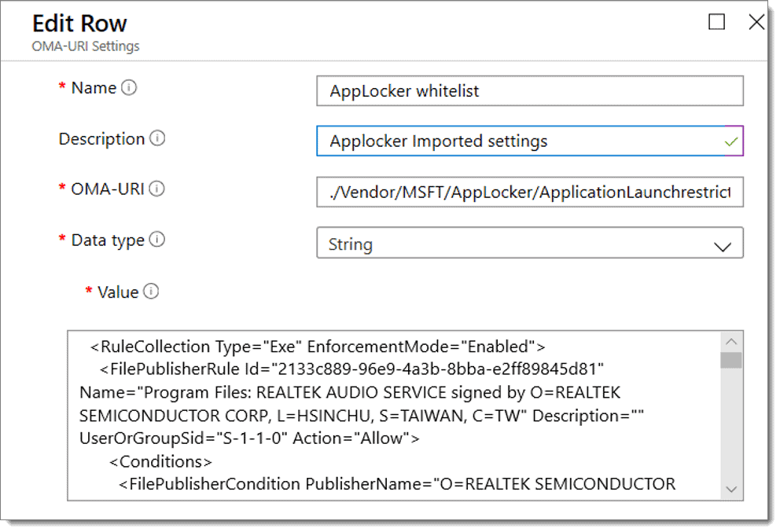
Task: Click the 'Data type' field label
Action: pyautogui.click(x=108, y=240)
